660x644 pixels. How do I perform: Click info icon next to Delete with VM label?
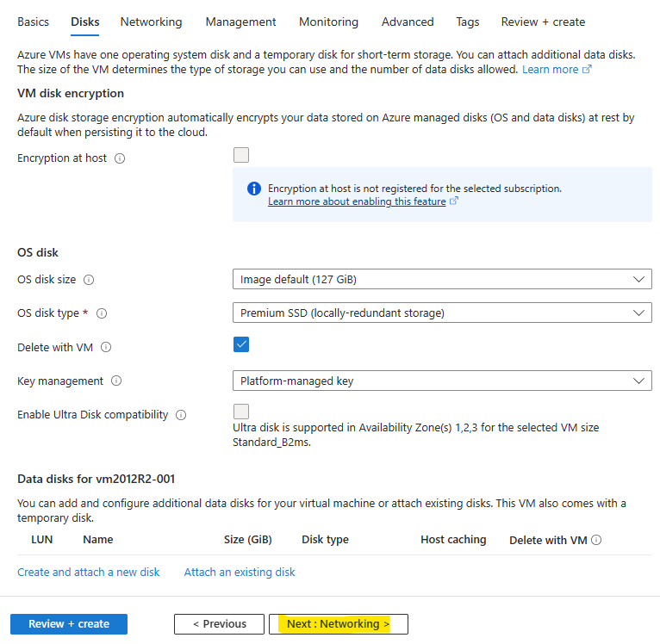(x=106, y=347)
